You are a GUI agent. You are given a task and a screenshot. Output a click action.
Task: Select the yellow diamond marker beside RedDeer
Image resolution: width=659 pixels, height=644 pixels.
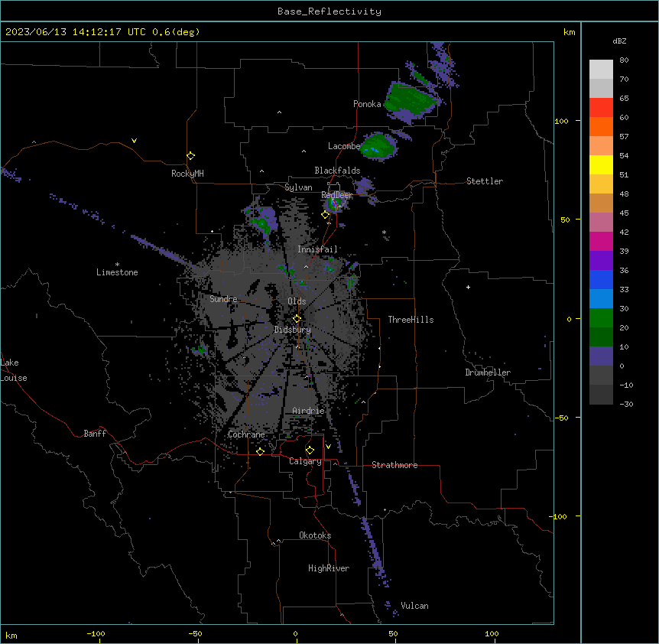click(325, 215)
